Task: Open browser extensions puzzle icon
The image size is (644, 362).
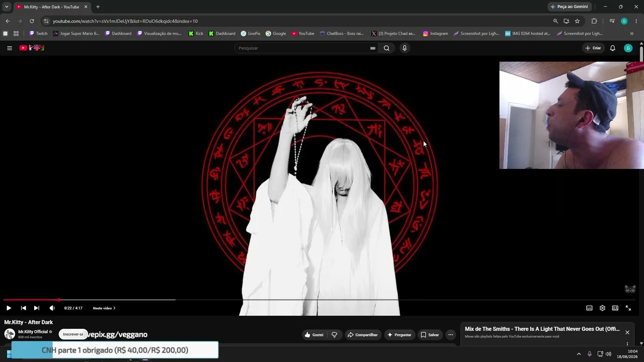Action: tap(594, 21)
